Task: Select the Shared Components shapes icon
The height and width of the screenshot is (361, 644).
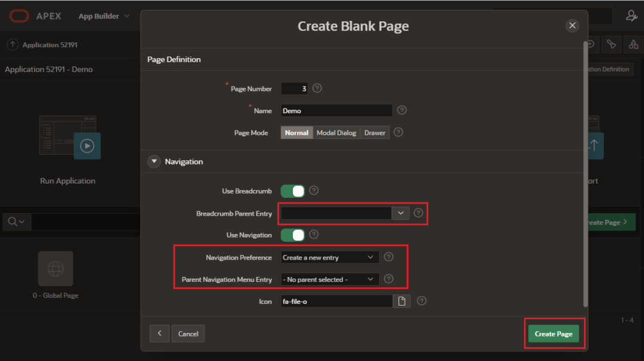Action: pos(633,44)
